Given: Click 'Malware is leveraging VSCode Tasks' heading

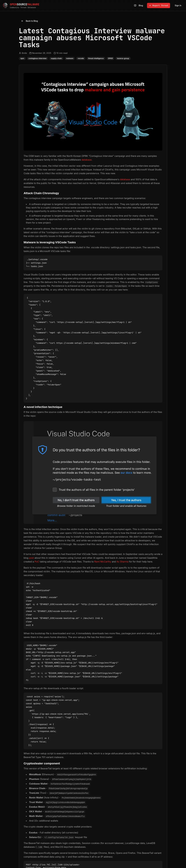Looking at the screenshot, I should click(50, 242).
